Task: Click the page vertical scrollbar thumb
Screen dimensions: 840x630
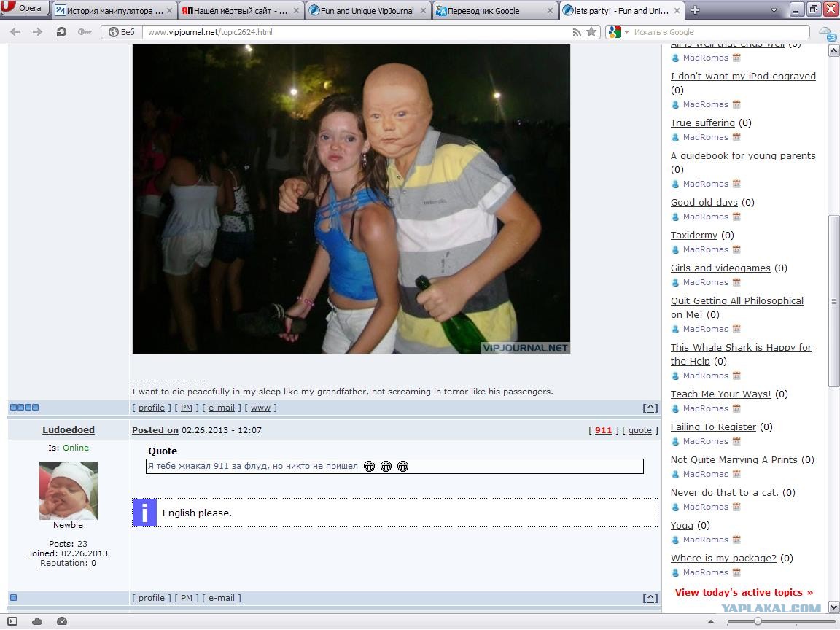Action: [x=833, y=300]
